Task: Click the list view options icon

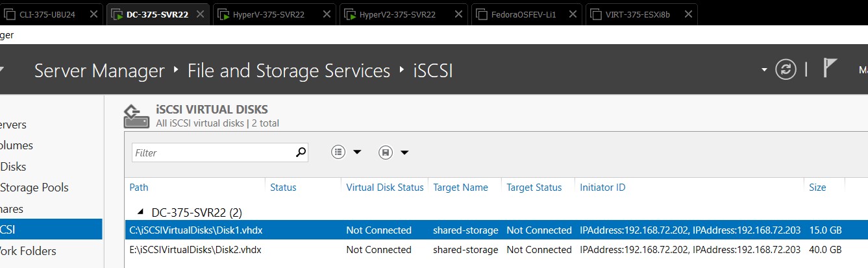Action: tap(338, 152)
